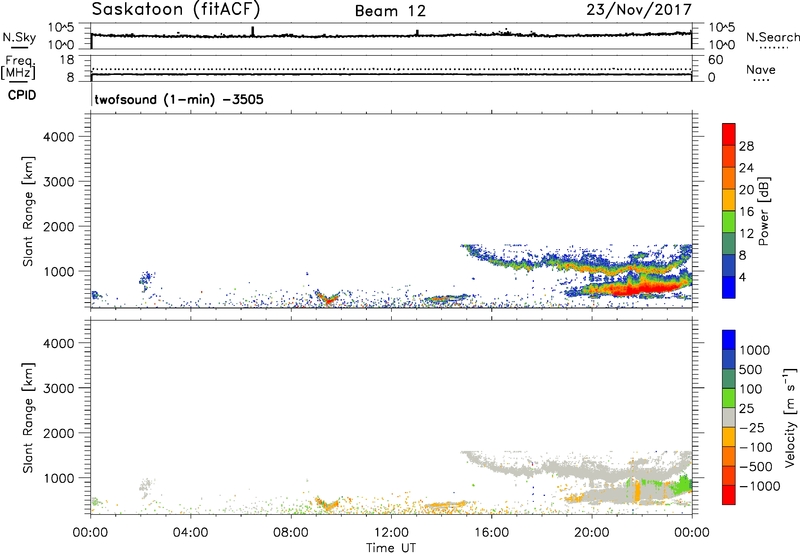Click the 60 tick on Nave axis

[x=716, y=60]
